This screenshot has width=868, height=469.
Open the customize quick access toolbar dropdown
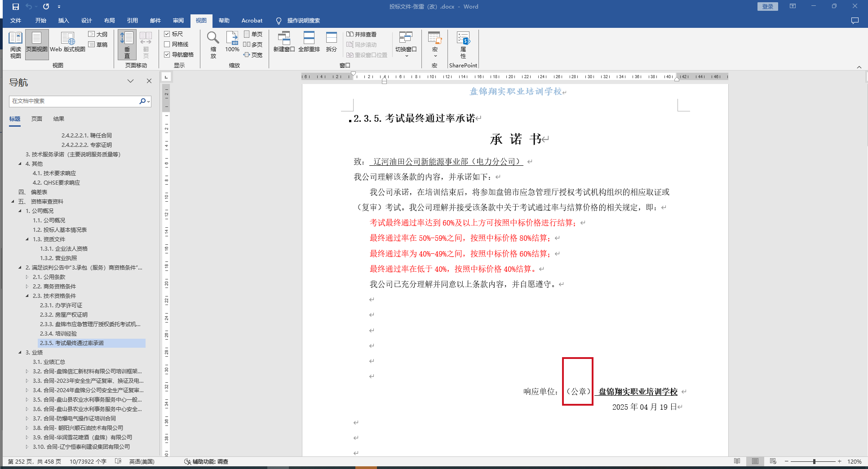point(59,7)
